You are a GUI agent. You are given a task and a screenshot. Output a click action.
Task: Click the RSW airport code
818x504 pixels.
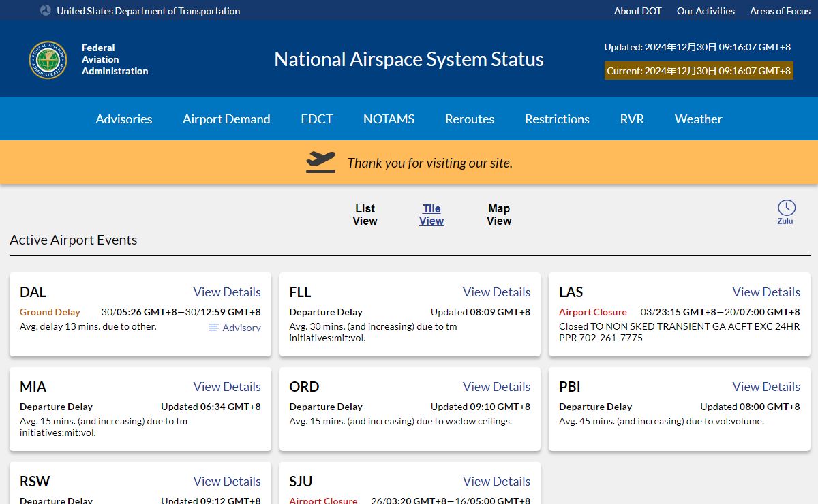pyautogui.click(x=35, y=482)
